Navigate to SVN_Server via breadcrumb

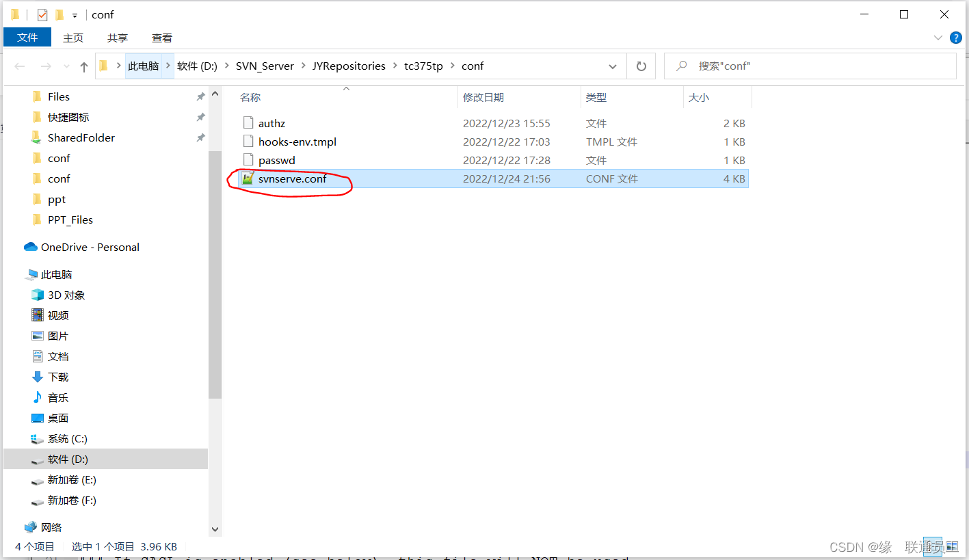point(265,66)
